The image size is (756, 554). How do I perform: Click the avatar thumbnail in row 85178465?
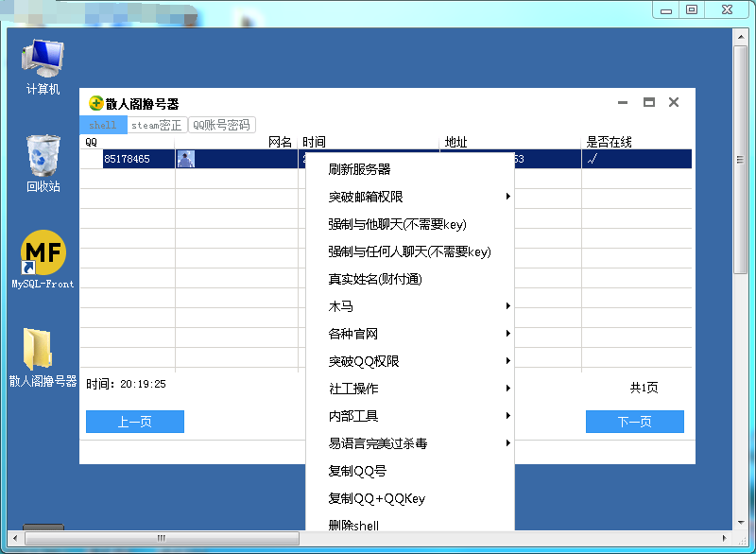[x=185, y=159]
